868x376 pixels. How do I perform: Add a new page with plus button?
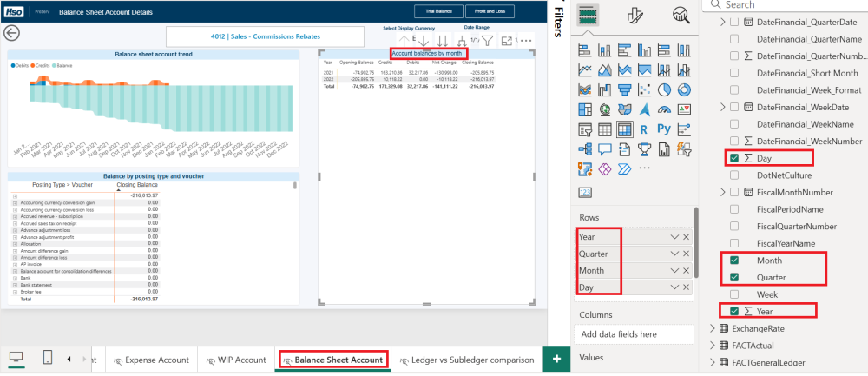click(x=557, y=359)
